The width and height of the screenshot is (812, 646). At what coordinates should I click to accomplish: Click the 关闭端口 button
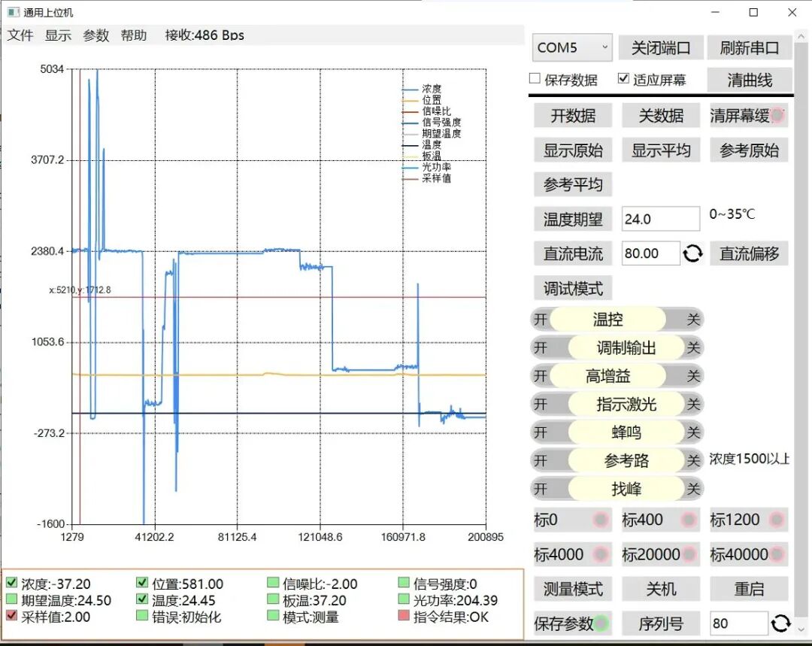pyautogui.click(x=661, y=48)
